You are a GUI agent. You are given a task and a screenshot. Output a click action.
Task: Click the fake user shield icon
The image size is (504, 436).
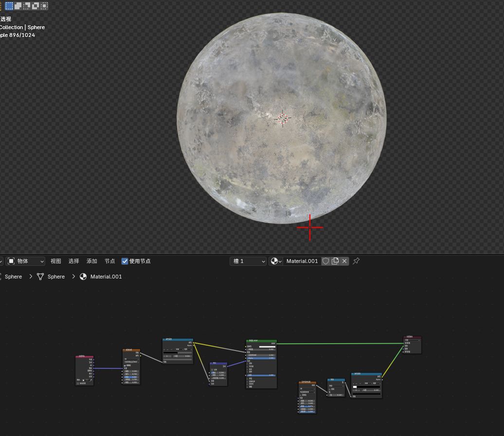pos(326,261)
